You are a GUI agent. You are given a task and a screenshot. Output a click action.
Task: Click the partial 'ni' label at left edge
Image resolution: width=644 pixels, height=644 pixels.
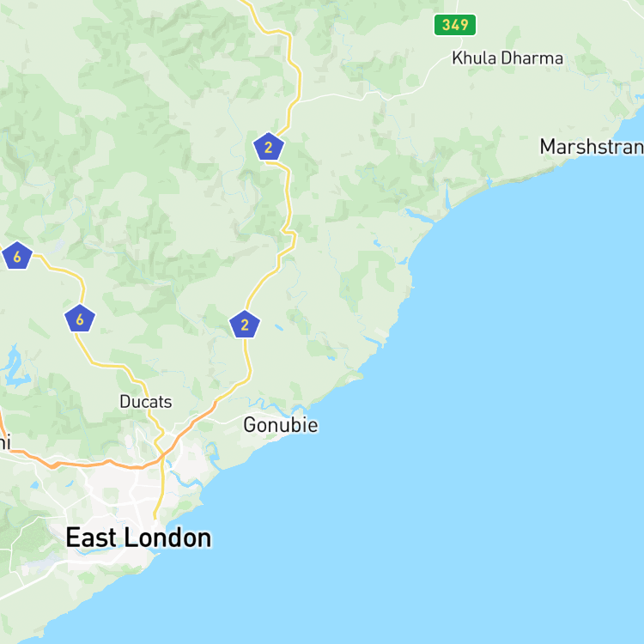click(x=5, y=442)
